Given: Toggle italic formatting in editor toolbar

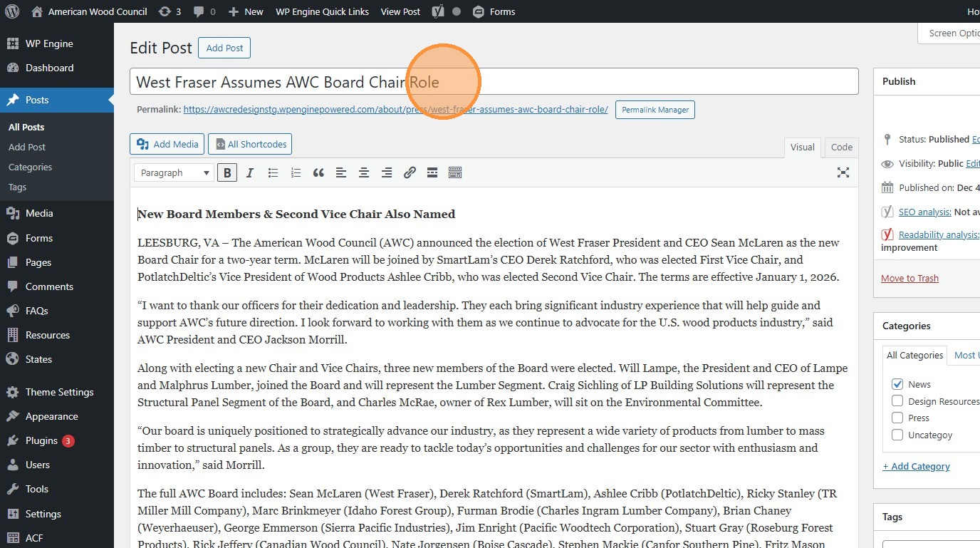Looking at the screenshot, I should (250, 172).
